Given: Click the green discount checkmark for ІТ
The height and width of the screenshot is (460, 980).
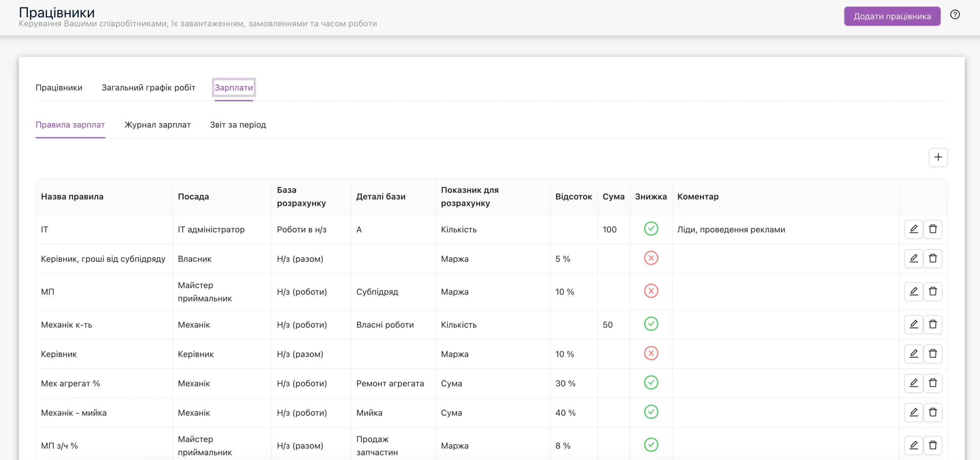Looking at the screenshot, I should tap(651, 229).
